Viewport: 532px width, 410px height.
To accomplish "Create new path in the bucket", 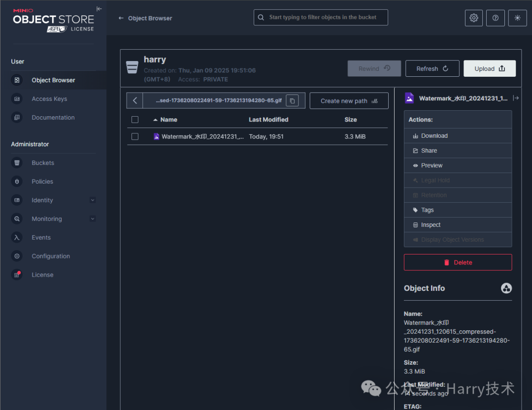I will (349, 101).
